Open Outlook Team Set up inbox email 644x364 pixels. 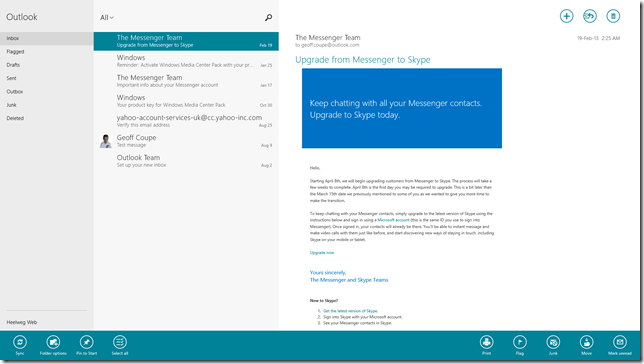(186, 161)
